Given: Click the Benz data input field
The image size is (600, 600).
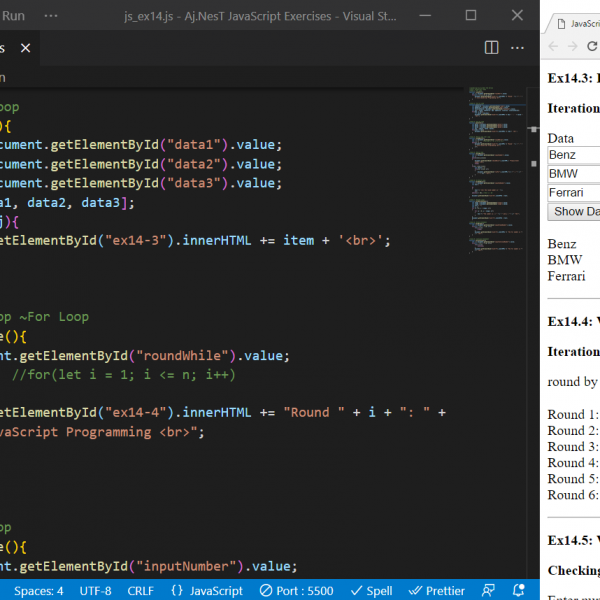Looking at the screenshot, I should click(x=574, y=155).
